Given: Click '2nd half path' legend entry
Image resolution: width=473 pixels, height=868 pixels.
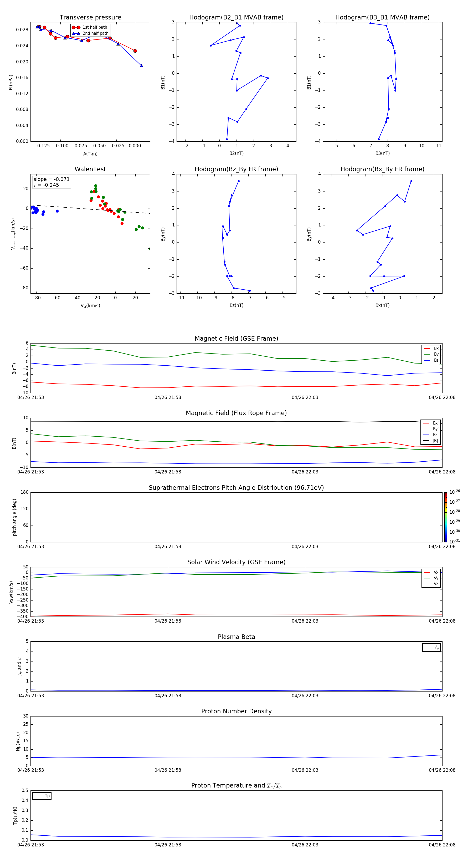Looking at the screenshot, I should coord(90,33).
